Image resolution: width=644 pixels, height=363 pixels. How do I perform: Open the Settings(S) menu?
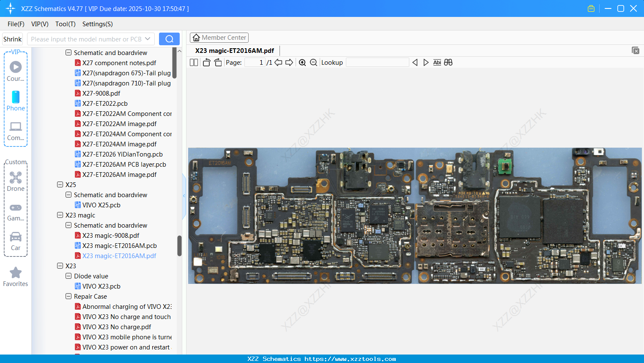(x=97, y=24)
